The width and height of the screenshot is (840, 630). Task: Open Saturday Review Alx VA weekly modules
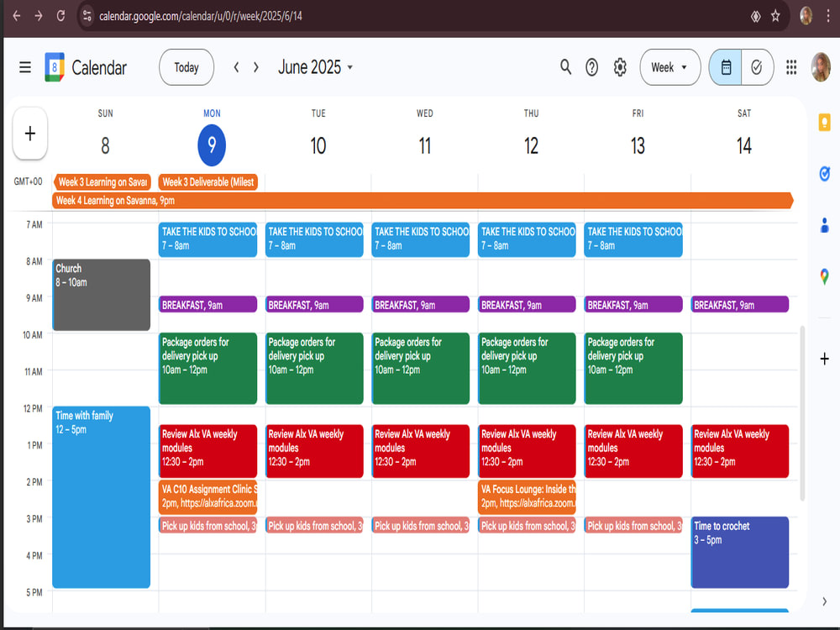click(x=740, y=451)
